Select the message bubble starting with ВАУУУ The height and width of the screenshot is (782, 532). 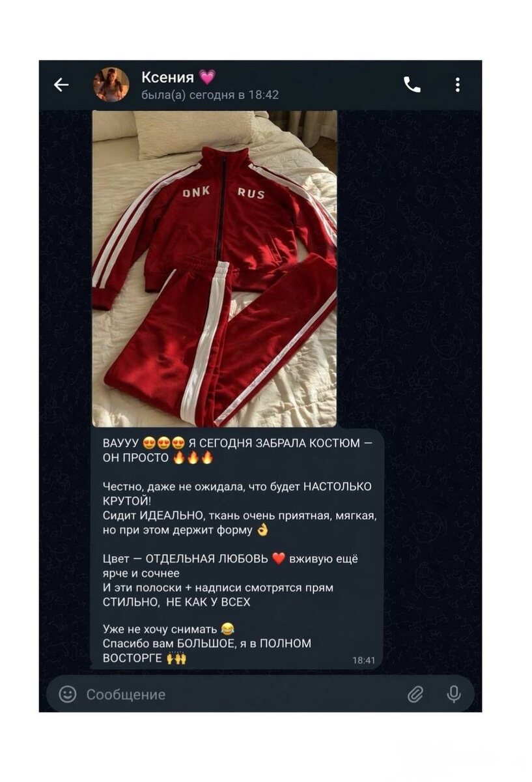(x=236, y=549)
